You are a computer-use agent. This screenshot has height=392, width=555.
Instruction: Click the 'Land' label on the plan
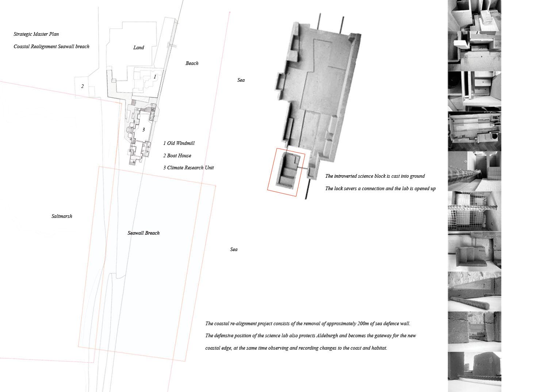click(138, 48)
